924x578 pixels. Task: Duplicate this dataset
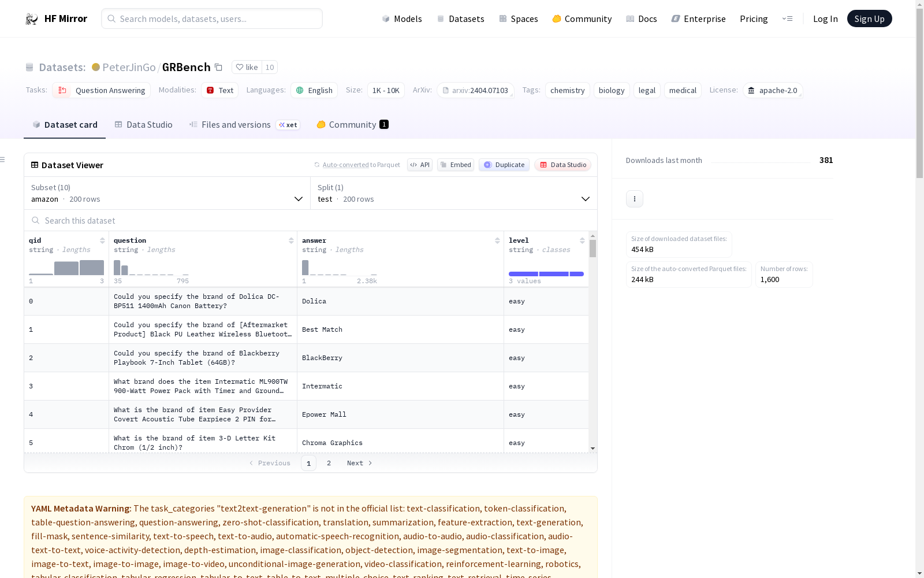pyautogui.click(x=504, y=165)
